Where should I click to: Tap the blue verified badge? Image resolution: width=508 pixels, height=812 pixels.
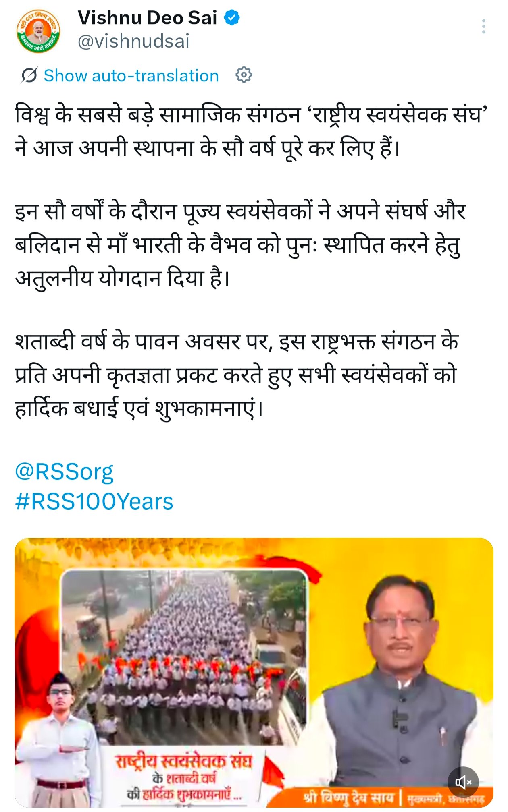232,18
